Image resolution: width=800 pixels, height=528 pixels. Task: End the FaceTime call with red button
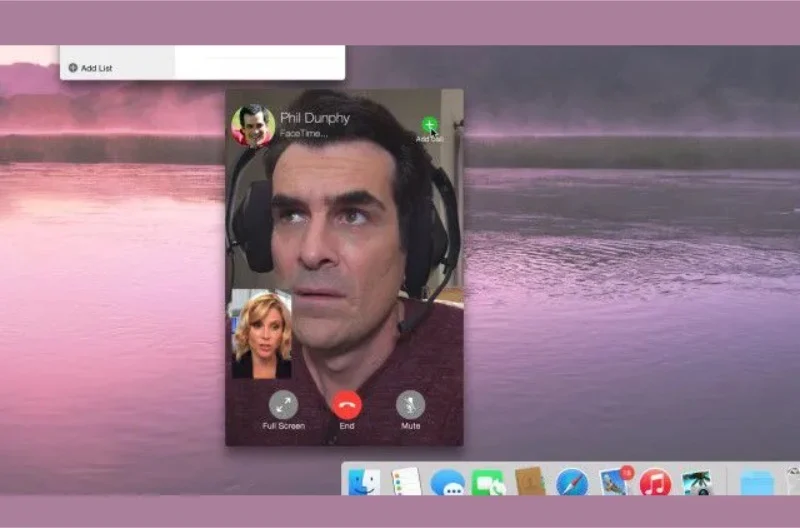pyautogui.click(x=346, y=404)
